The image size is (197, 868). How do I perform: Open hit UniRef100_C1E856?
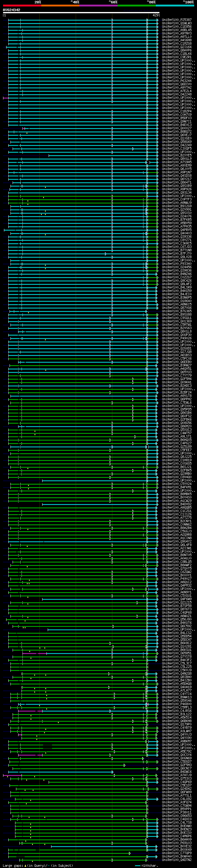[x=177, y=26]
